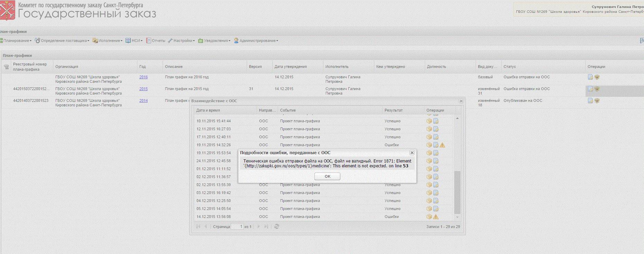This screenshot has width=644, height=254.
Task: Refresh the OOC interaction list
Action: pos(276,226)
